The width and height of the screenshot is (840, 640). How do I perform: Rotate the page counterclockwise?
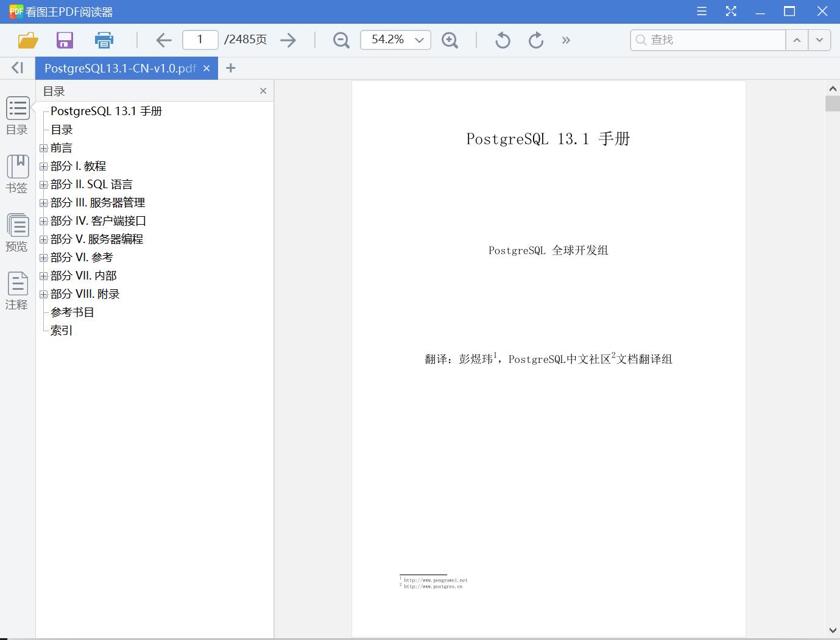[x=502, y=40]
